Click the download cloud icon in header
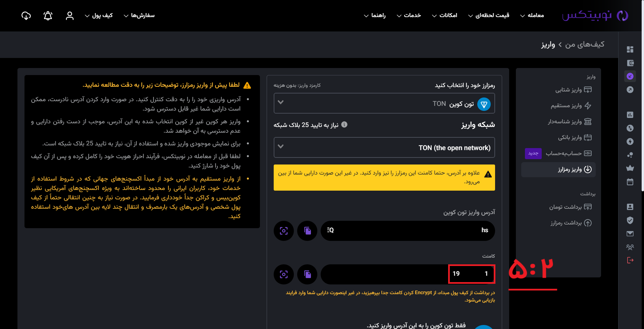 coord(26,16)
